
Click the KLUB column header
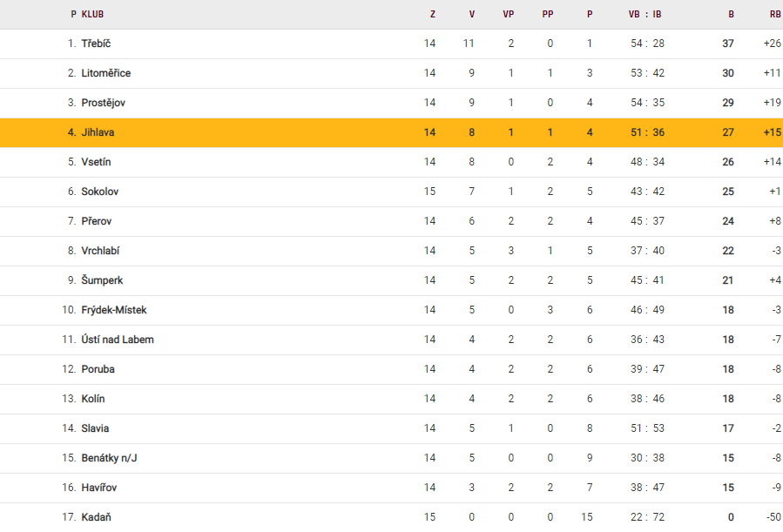click(x=93, y=14)
